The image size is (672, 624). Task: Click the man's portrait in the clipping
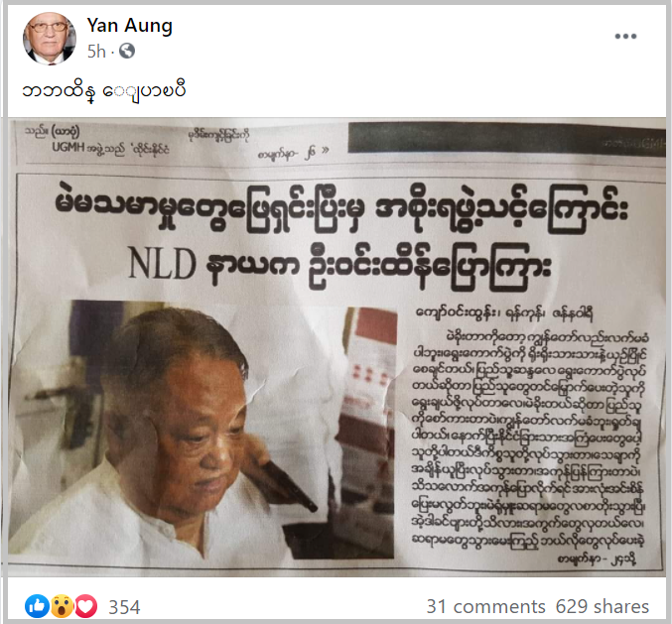tap(202, 430)
